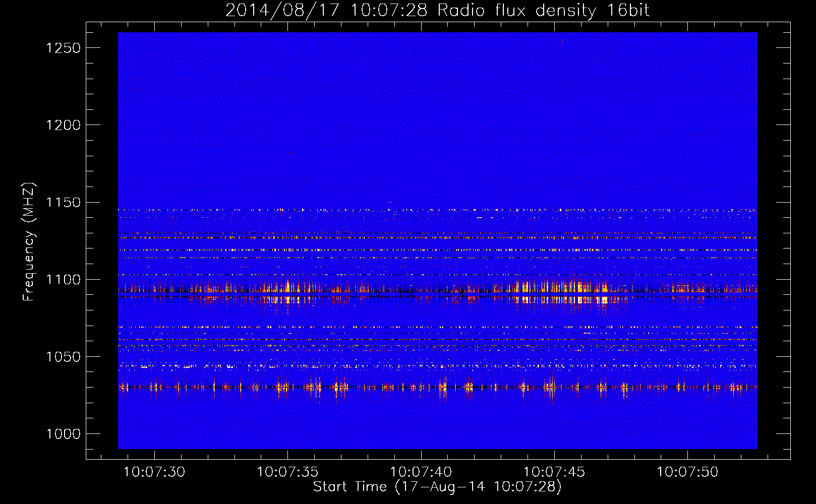Click the 'Frequency (MHZ)' axis label
Screen dimensions: 816x504
(29, 242)
